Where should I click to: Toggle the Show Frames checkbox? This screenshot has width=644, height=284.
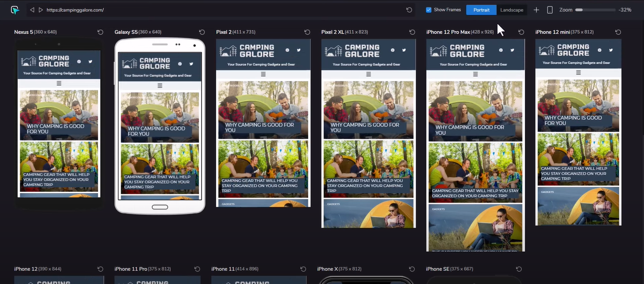click(429, 10)
